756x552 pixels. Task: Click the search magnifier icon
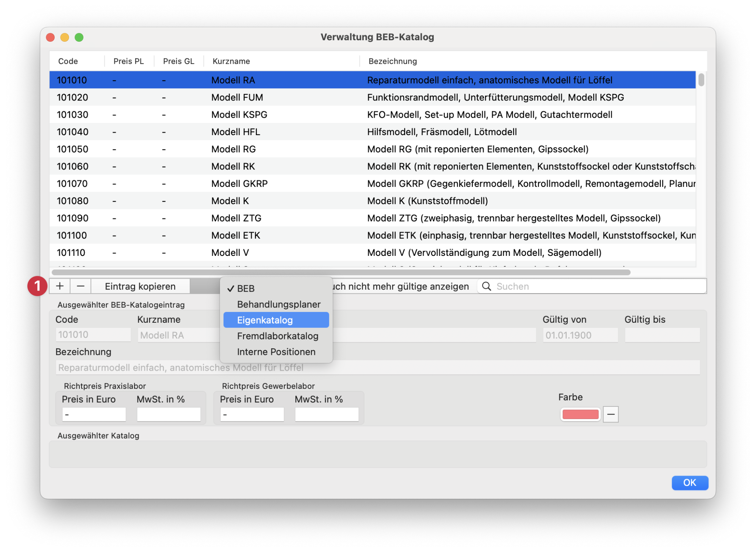(487, 286)
